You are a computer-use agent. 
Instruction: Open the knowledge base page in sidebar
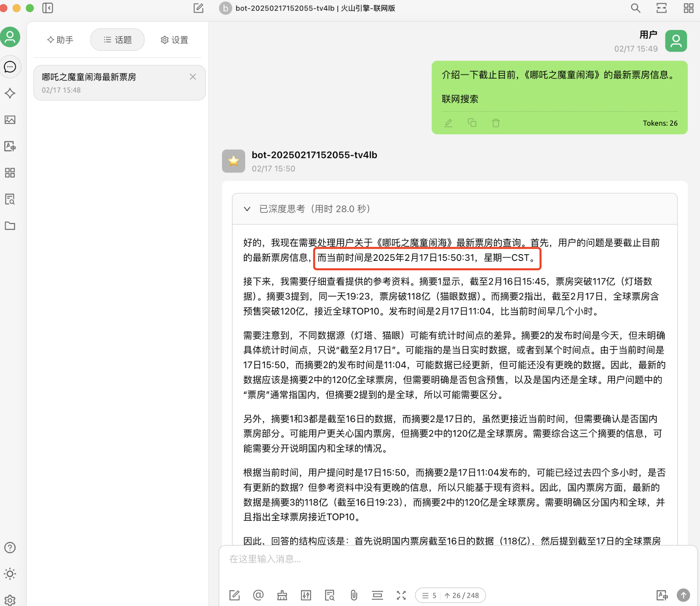(10, 199)
